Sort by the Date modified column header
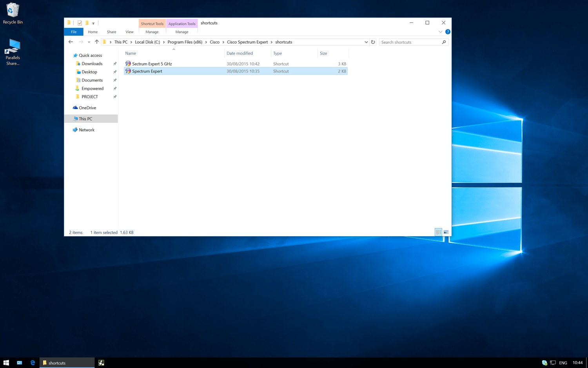The height and width of the screenshot is (368, 588). click(248, 53)
